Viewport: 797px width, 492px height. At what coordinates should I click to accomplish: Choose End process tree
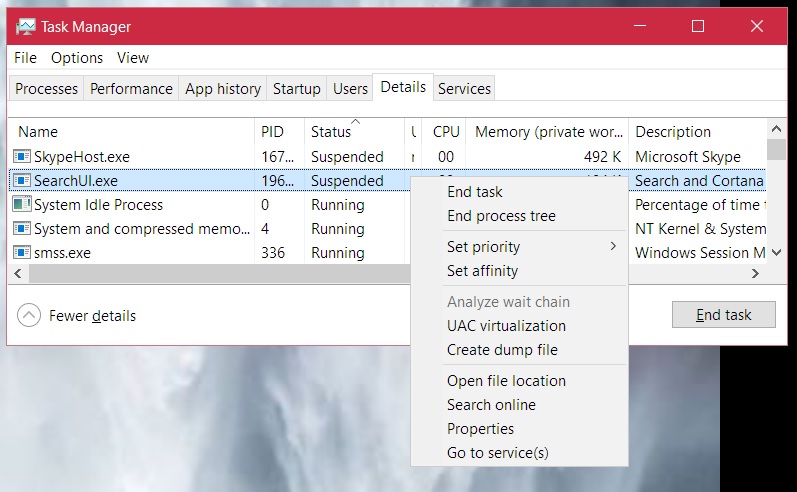coord(519,216)
